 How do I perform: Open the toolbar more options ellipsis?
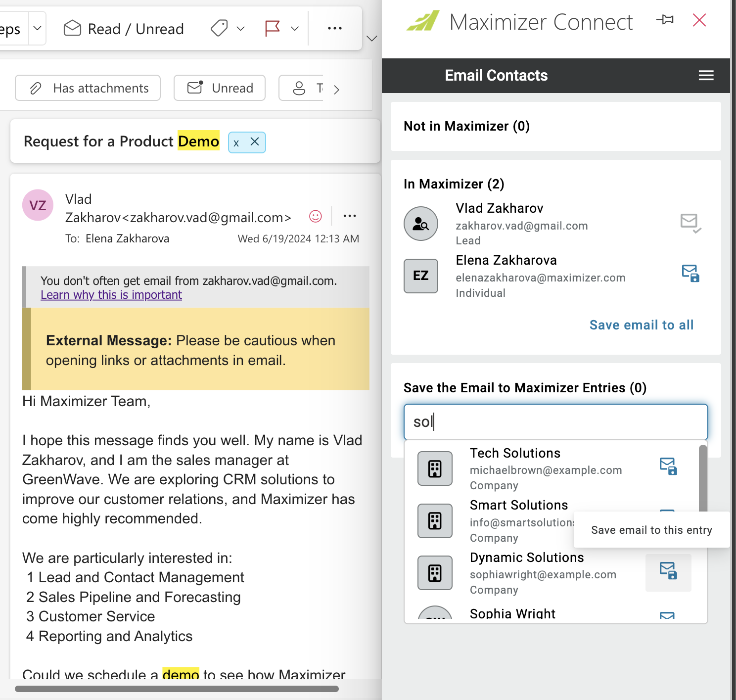click(335, 29)
